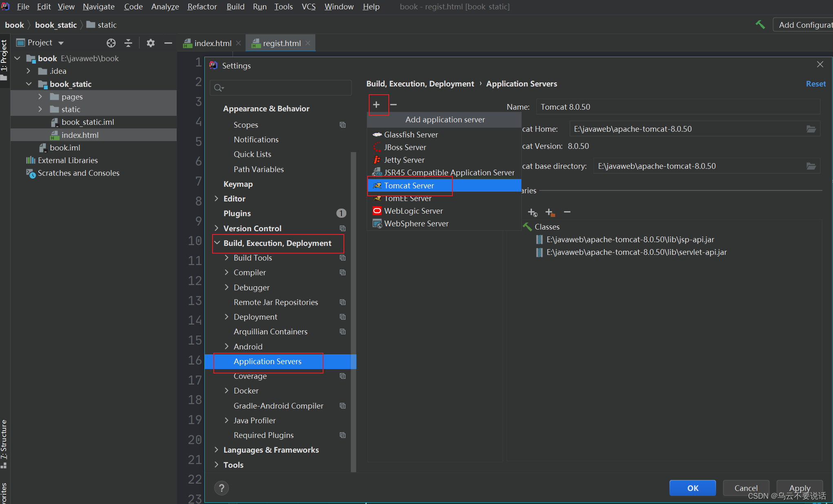The height and width of the screenshot is (504, 833).
Task: Open the Navigate menu
Action: [x=98, y=7]
